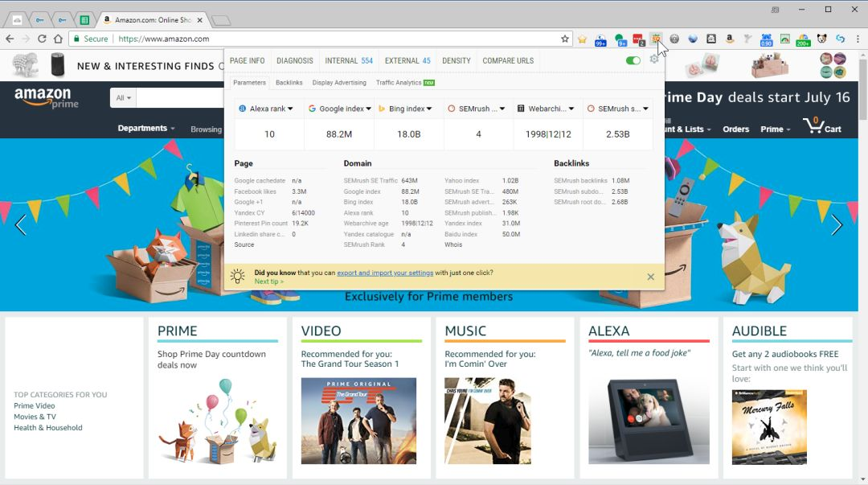This screenshot has width=868, height=485.
Task: Go to browser home page
Action: pyautogui.click(x=58, y=39)
